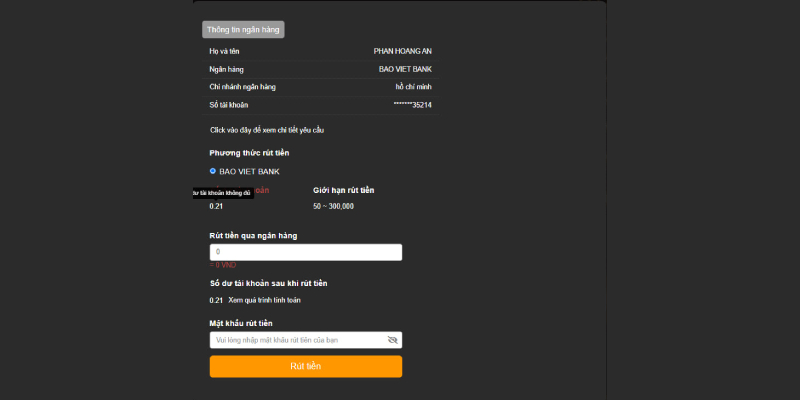800x400 pixels.
Task: Toggle password visibility eye icon
Action: pos(393,340)
